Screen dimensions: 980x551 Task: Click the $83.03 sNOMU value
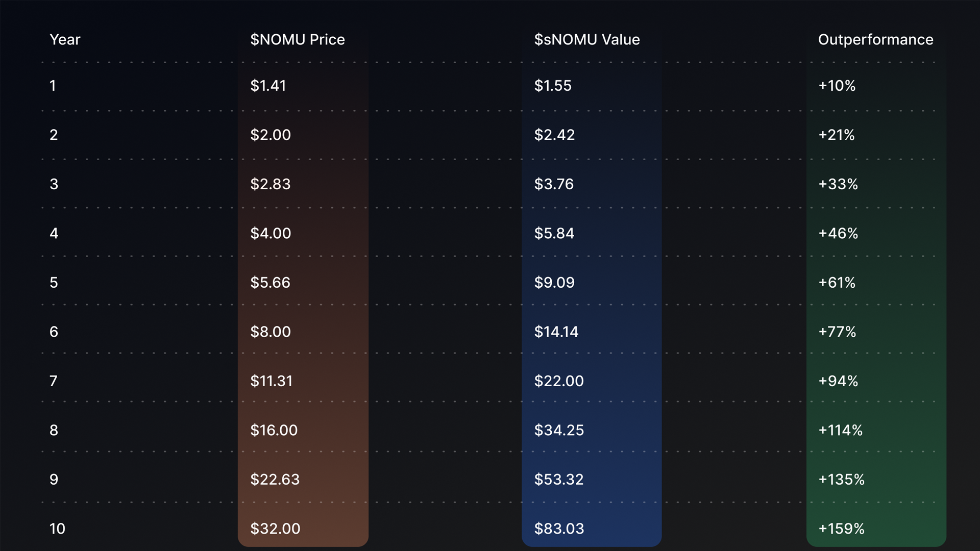558,529
